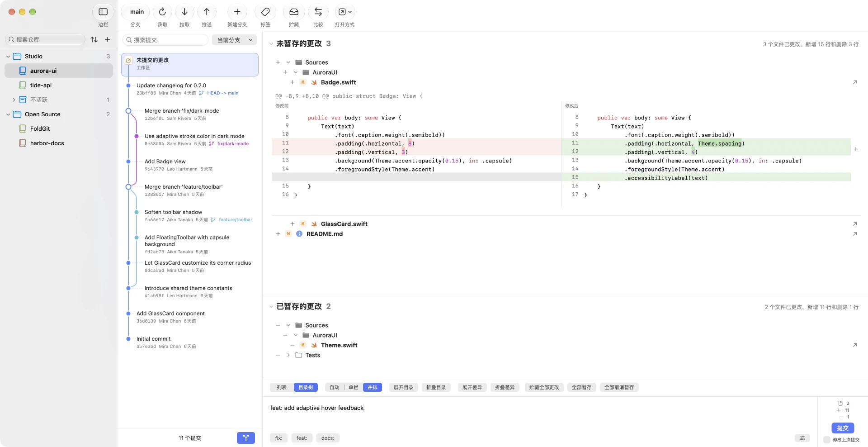This screenshot has height=447, width=868.
Task: Insert the feat: prefix
Action: (302, 438)
